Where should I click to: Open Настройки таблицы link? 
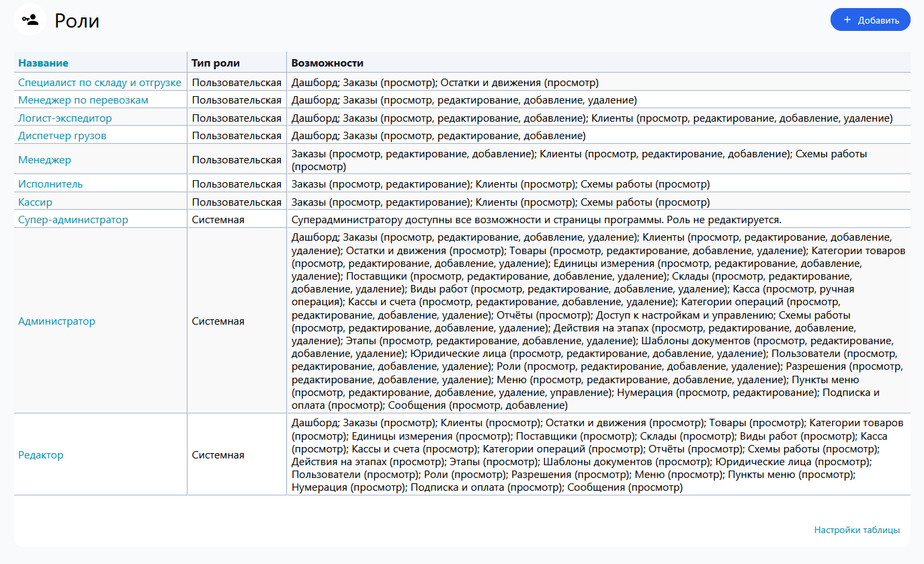857,530
